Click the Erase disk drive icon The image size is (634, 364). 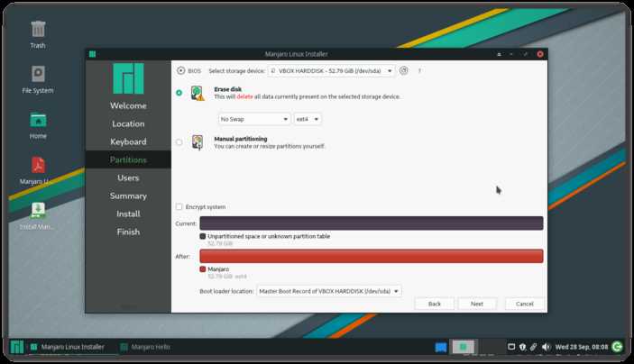(x=198, y=93)
